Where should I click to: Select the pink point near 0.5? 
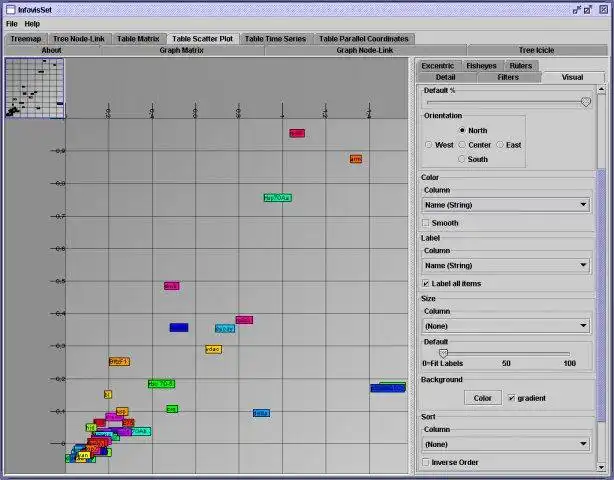(172, 286)
